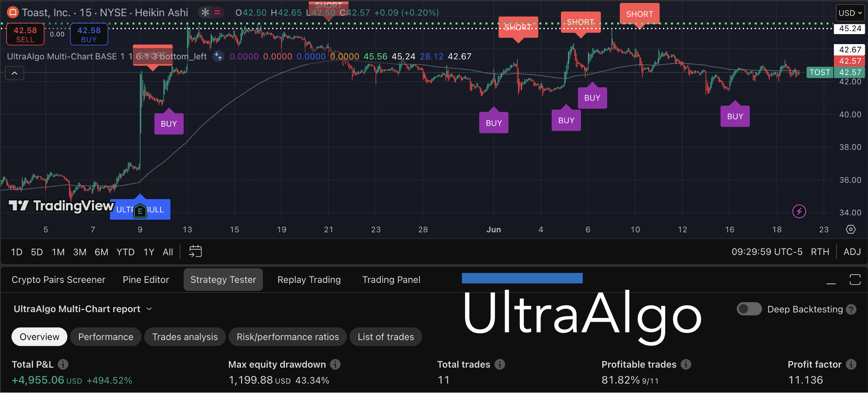868x393 pixels.
Task: Open the Crypto Pairs Screener tab
Action: point(58,280)
